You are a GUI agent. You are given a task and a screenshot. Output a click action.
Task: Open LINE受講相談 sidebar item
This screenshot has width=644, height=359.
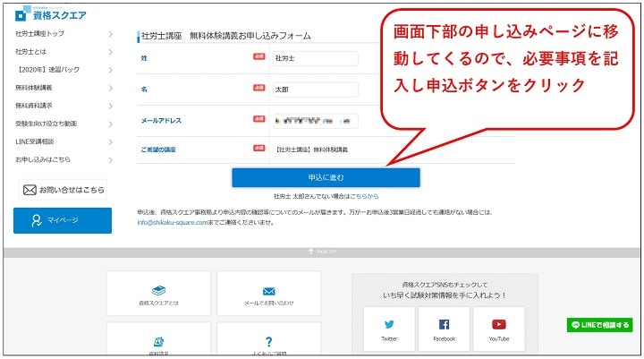(x=35, y=141)
